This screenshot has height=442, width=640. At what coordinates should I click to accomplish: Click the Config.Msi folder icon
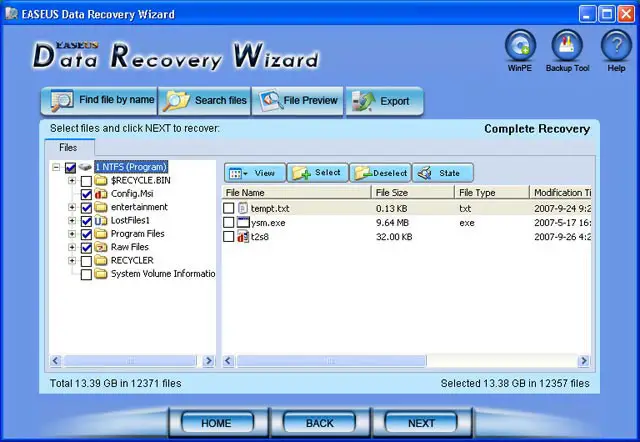100,194
